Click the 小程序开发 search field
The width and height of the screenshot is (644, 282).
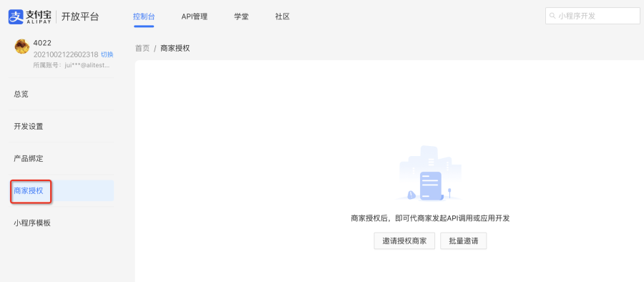click(x=592, y=16)
